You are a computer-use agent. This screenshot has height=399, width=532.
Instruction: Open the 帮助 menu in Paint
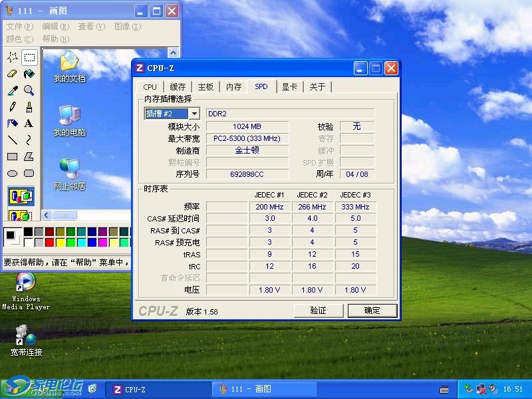56,39
